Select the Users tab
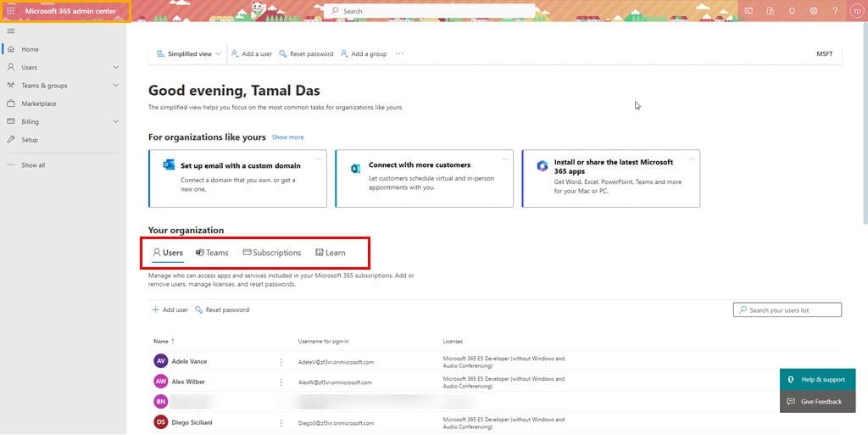 point(168,253)
